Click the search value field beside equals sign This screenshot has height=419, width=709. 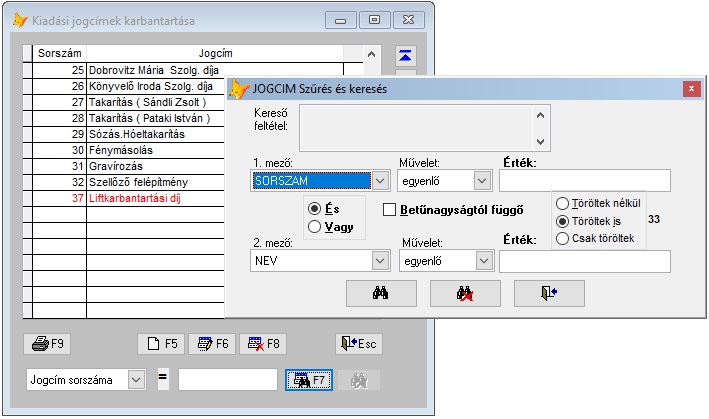point(228,380)
